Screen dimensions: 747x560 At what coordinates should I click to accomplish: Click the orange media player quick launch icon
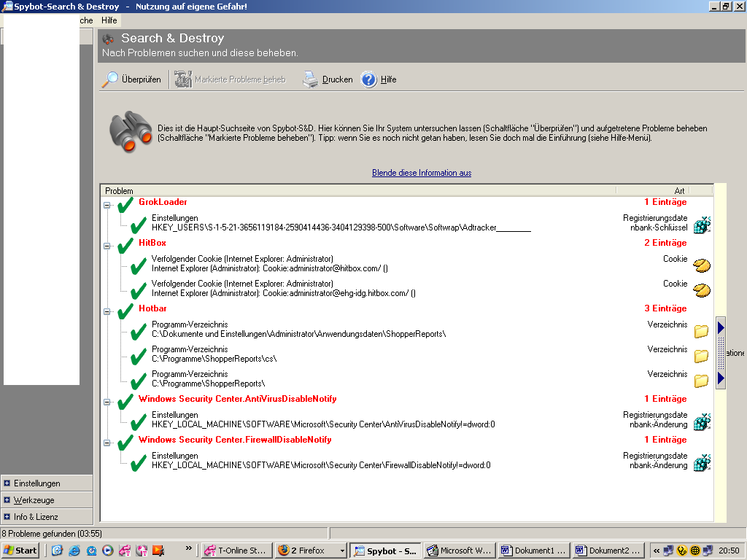point(158,551)
